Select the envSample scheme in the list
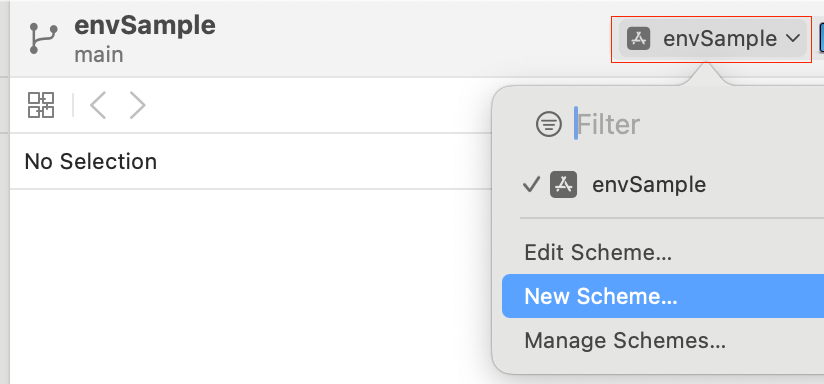 click(663, 184)
